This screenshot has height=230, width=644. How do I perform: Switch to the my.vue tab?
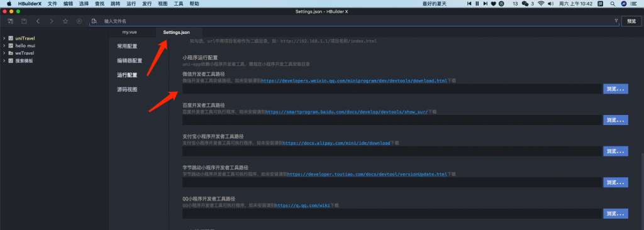coord(130,32)
